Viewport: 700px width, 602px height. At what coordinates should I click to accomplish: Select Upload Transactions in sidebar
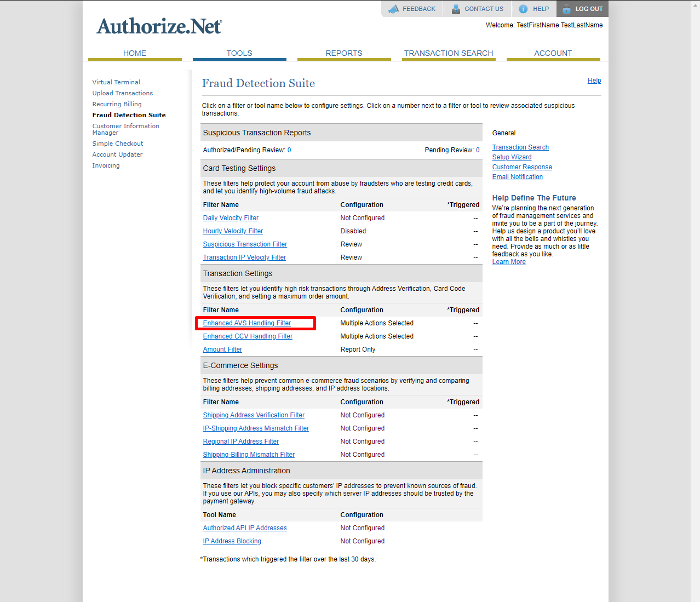click(x=123, y=93)
